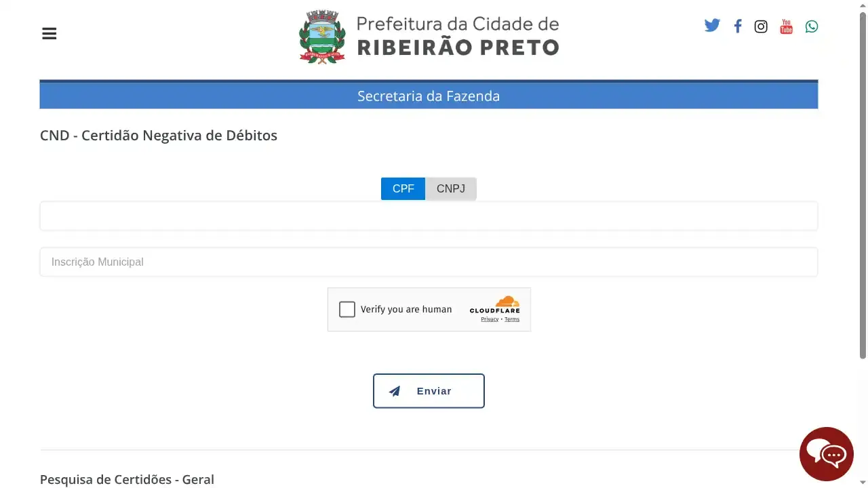The height and width of the screenshot is (488, 868).
Task: Open the Cloudflare Terms link
Action: [511, 319]
